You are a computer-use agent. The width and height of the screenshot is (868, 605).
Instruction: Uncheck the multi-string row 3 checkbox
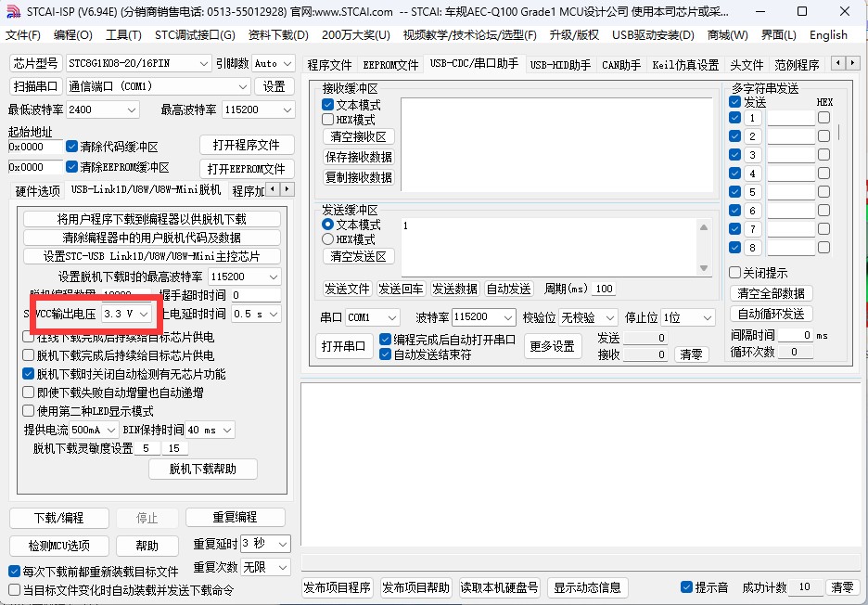tap(734, 155)
